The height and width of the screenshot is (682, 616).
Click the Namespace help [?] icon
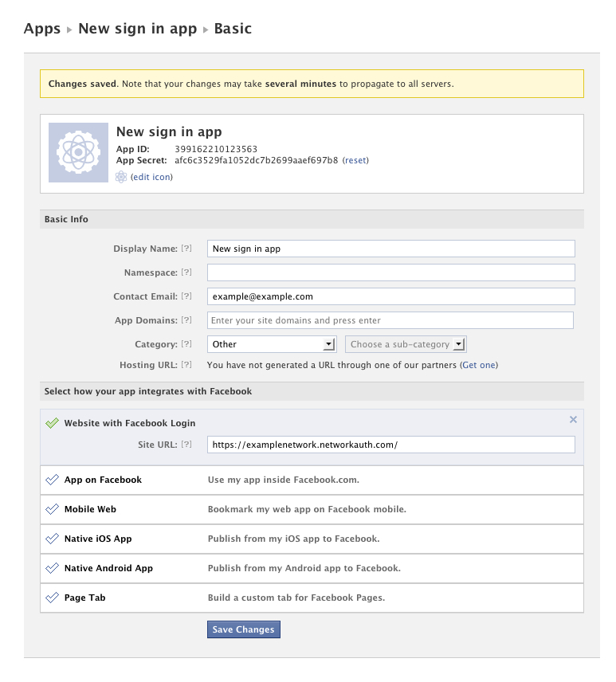[186, 272]
